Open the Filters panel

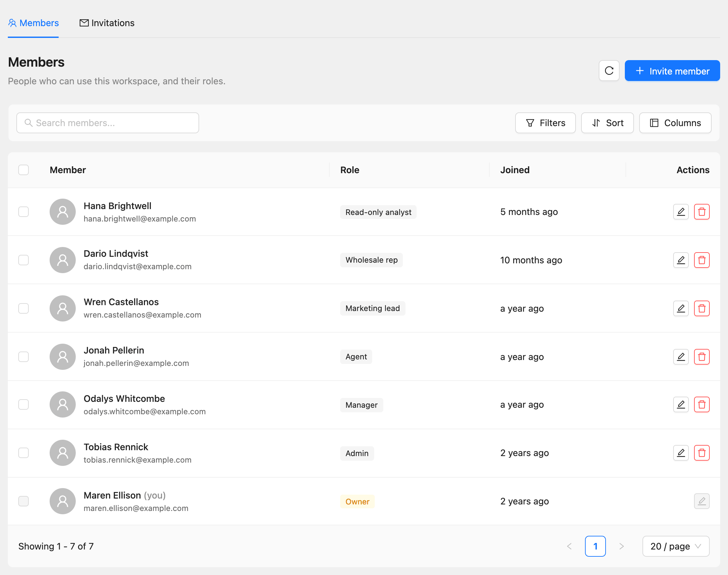pos(545,123)
